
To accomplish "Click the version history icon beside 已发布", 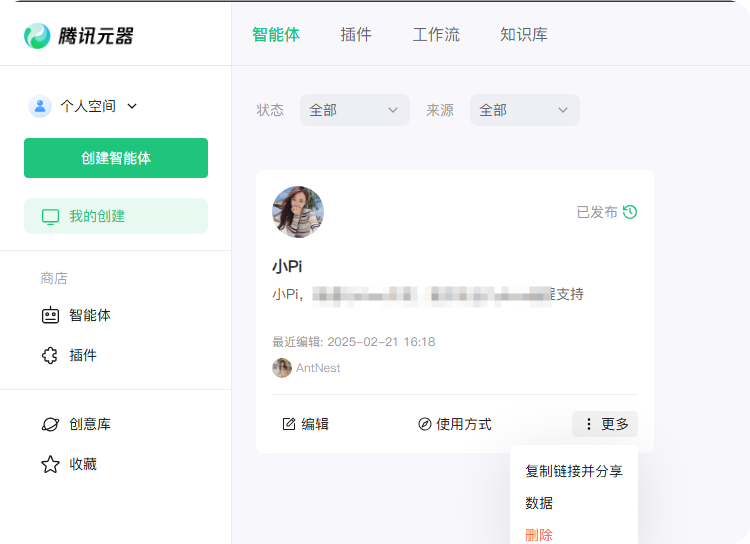I will (x=630, y=212).
